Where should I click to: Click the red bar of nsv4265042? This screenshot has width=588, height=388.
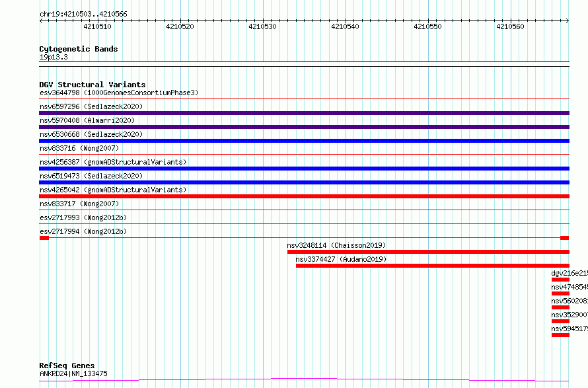pos(304,196)
